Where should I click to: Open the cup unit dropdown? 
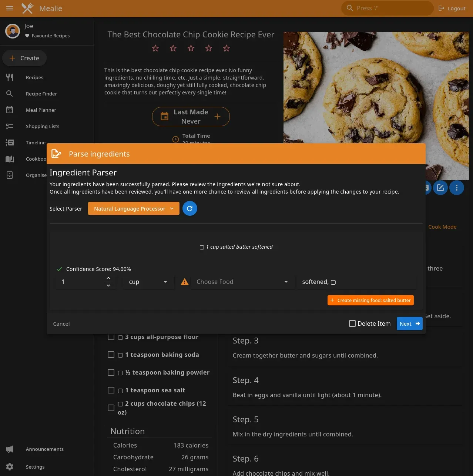148,282
